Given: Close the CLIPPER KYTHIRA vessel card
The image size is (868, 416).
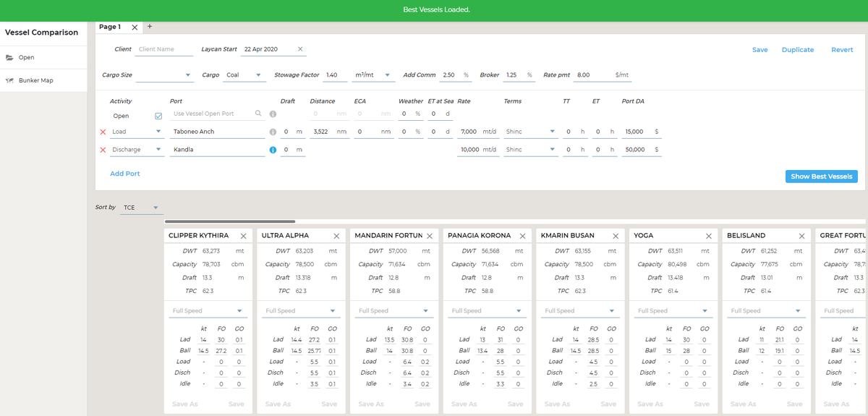Looking at the screenshot, I should [244, 236].
